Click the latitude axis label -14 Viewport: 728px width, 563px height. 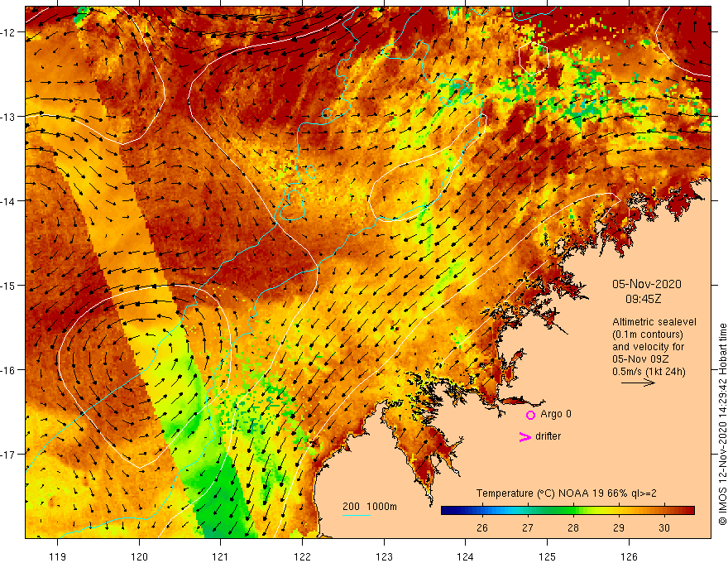[9, 201]
